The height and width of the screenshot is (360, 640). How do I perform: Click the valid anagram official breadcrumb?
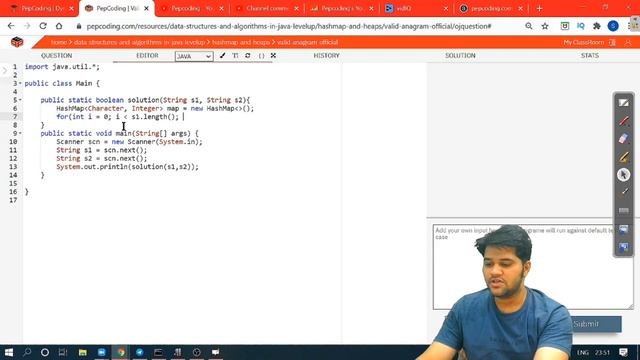307,42
